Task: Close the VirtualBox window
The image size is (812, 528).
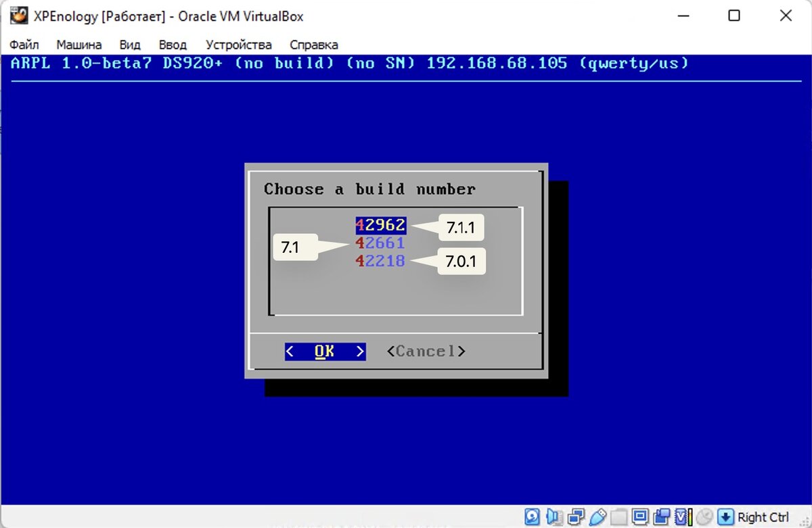Action: 785,16
